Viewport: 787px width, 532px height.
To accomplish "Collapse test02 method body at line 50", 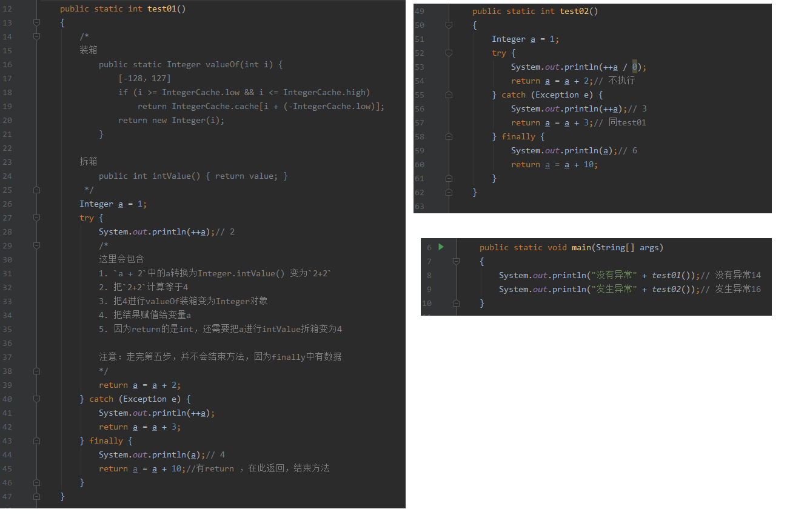I will point(449,25).
